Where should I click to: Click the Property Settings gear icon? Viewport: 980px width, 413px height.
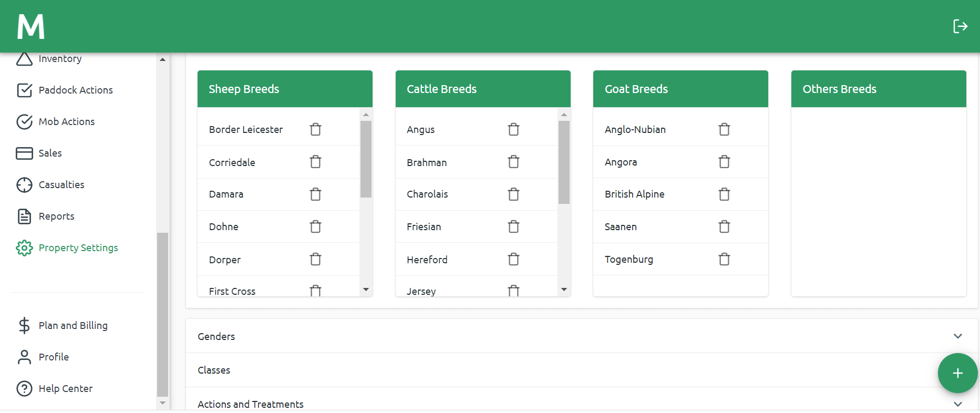tap(24, 248)
